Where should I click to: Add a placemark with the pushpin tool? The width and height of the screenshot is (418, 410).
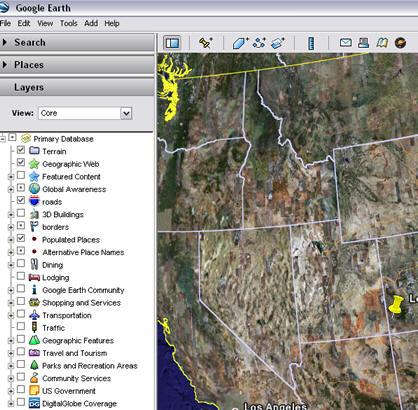tap(206, 43)
